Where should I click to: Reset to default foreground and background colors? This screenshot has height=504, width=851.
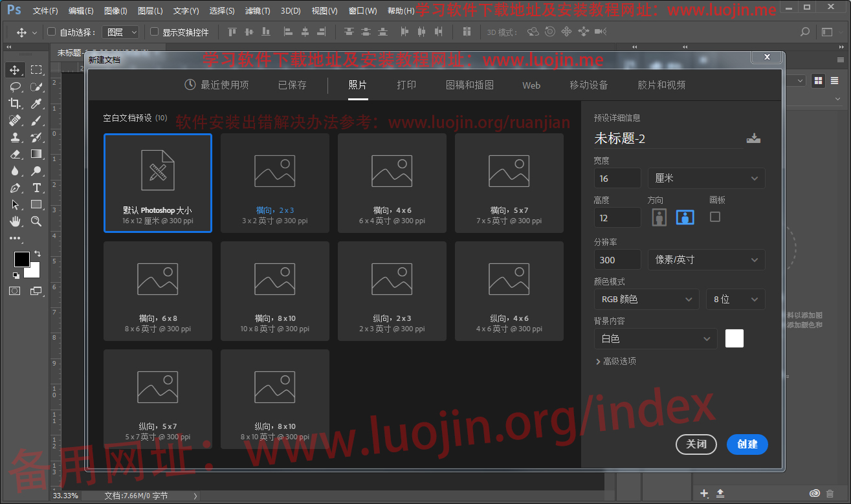click(16, 275)
